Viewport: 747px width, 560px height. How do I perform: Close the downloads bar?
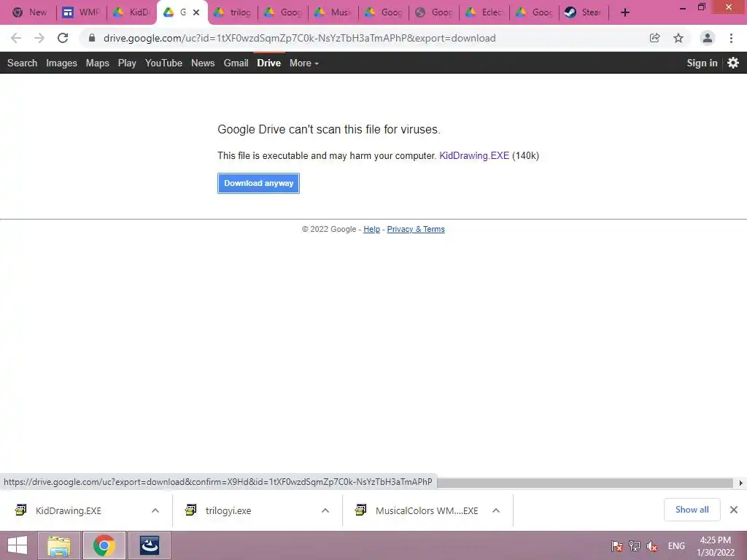click(734, 510)
